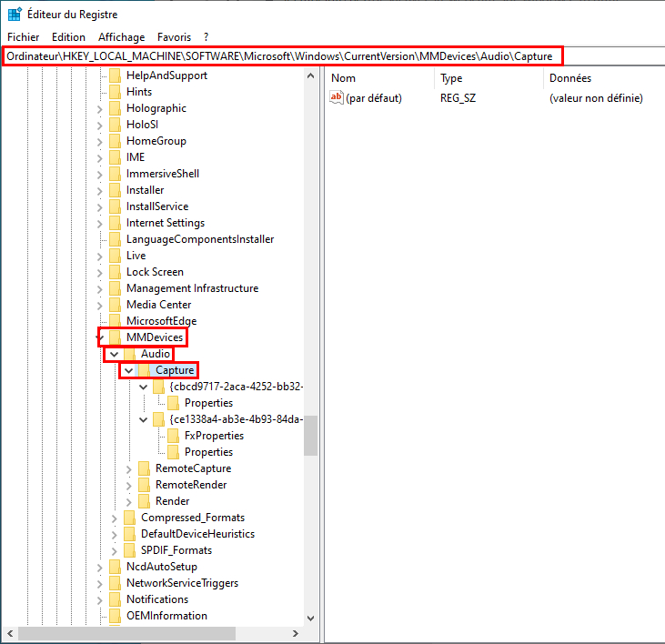Screen dimensions: 665x644
Task: Expand the Notifications key
Action: click(100, 600)
